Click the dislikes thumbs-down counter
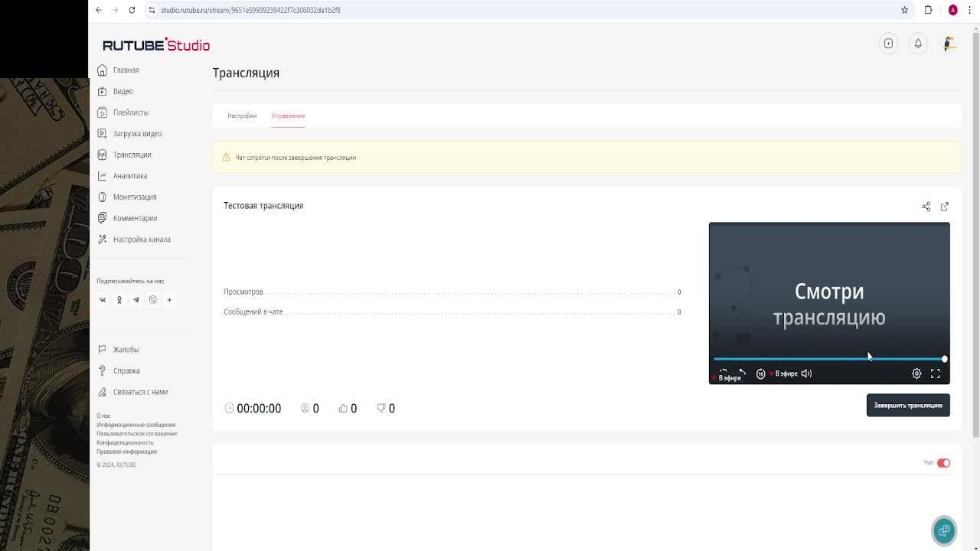980x551 pixels. (x=386, y=409)
